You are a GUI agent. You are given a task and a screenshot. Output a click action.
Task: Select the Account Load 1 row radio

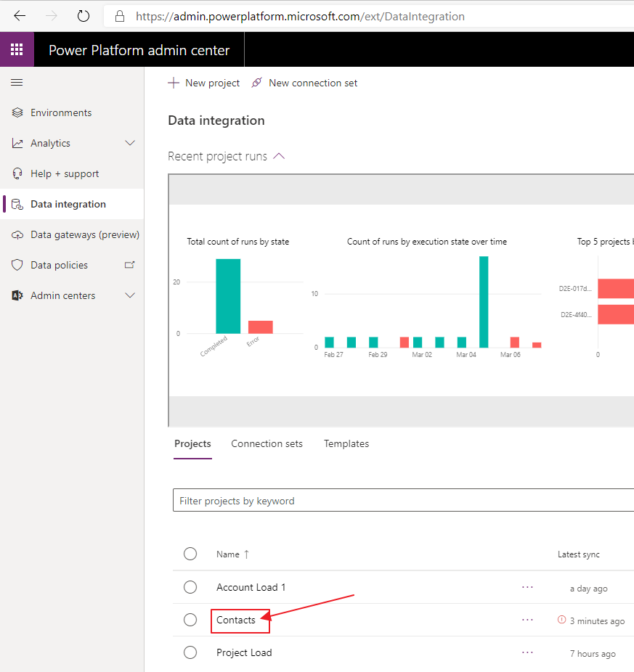point(190,587)
